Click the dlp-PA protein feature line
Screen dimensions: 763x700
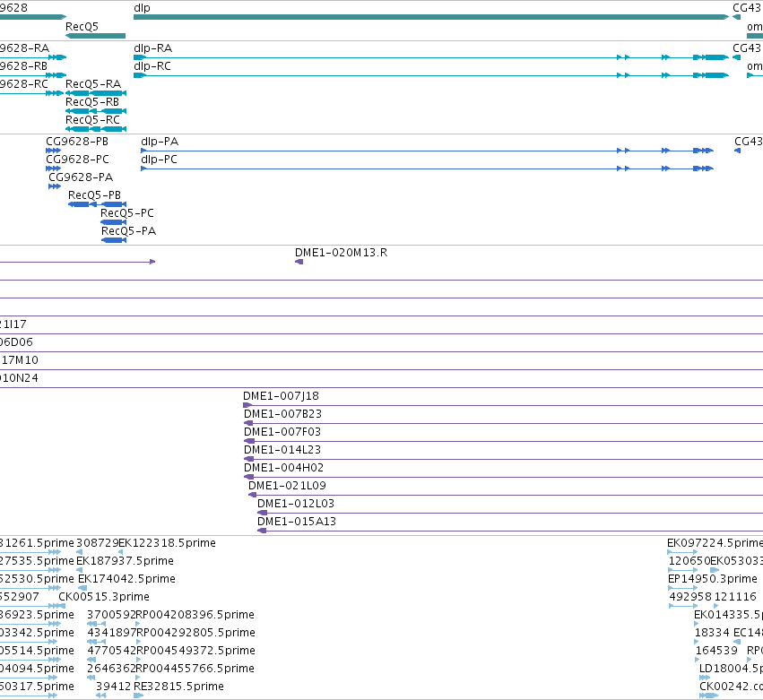(428, 151)
